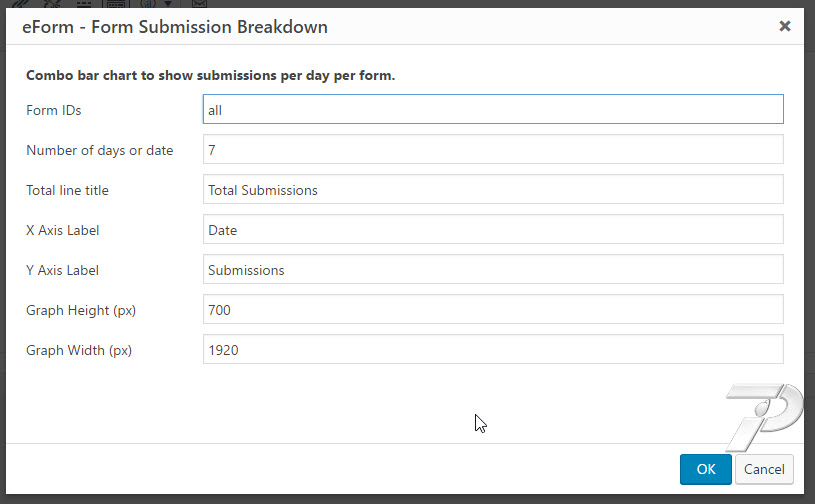Click the dimmed envelope icon in the background toolbar

pyautogui.click(x=200, y=4)
